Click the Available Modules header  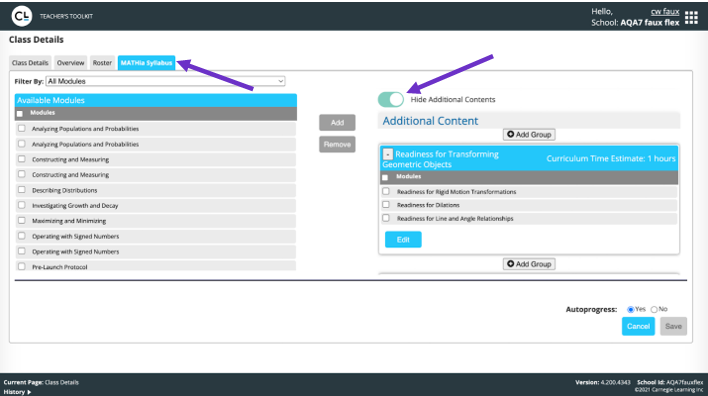pos(156,100)
